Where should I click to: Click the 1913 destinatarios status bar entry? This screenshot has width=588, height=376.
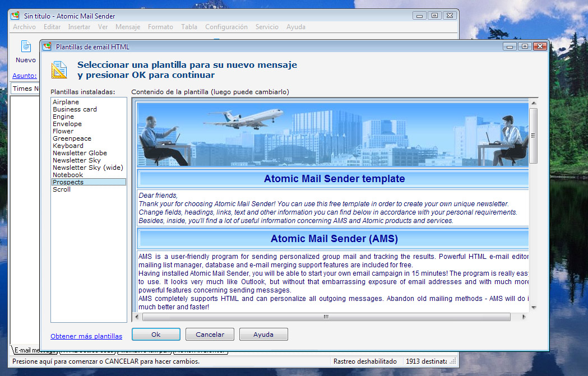pos(426,361)
